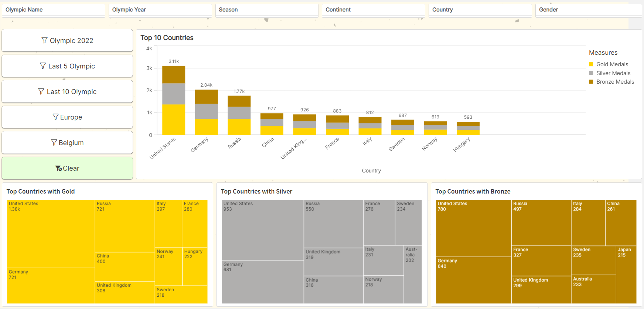The width and height of the screenshot is (644, 309).
Task: Expand the Olympic Year filter
Action: pyautogui.click(x=160, y=10)
